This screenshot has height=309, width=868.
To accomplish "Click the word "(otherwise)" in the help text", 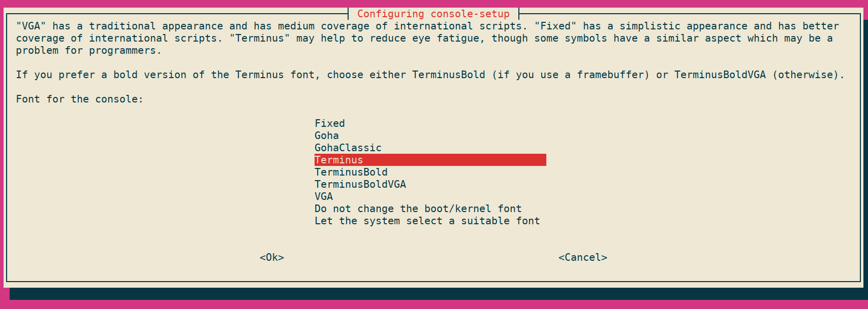I will click(808, 75).
